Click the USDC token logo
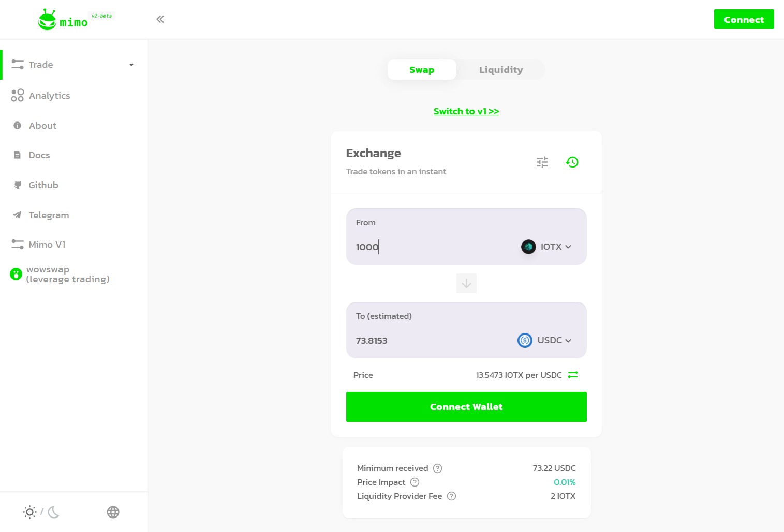Image resolution: width=784 pixels, height=532 pixels. pyautogui.click(x=525, y=340)
